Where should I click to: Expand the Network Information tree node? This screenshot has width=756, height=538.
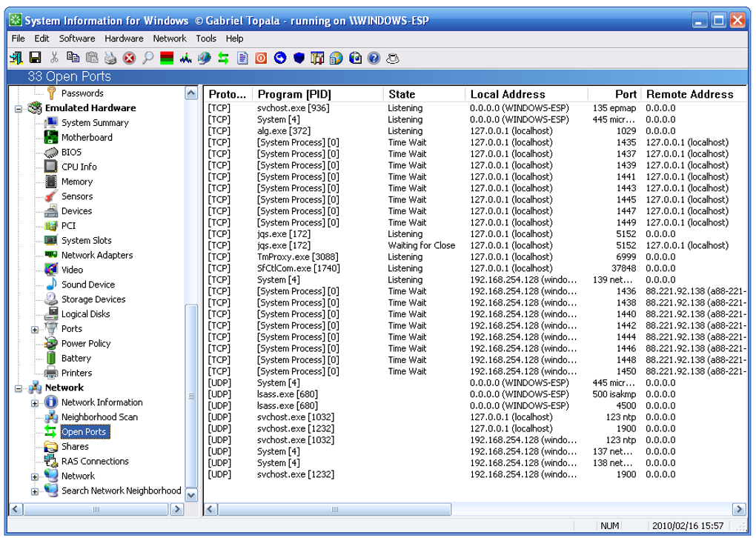[35, 402]
